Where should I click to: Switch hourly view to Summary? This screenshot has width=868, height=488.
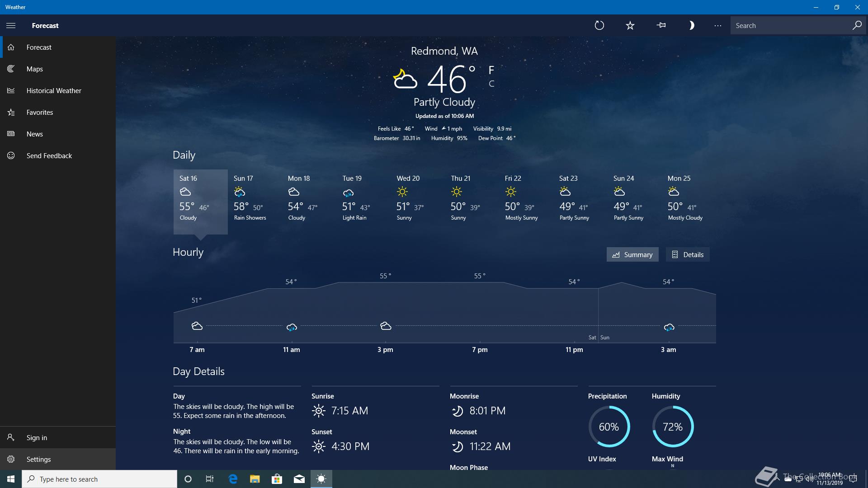[632, 254]
